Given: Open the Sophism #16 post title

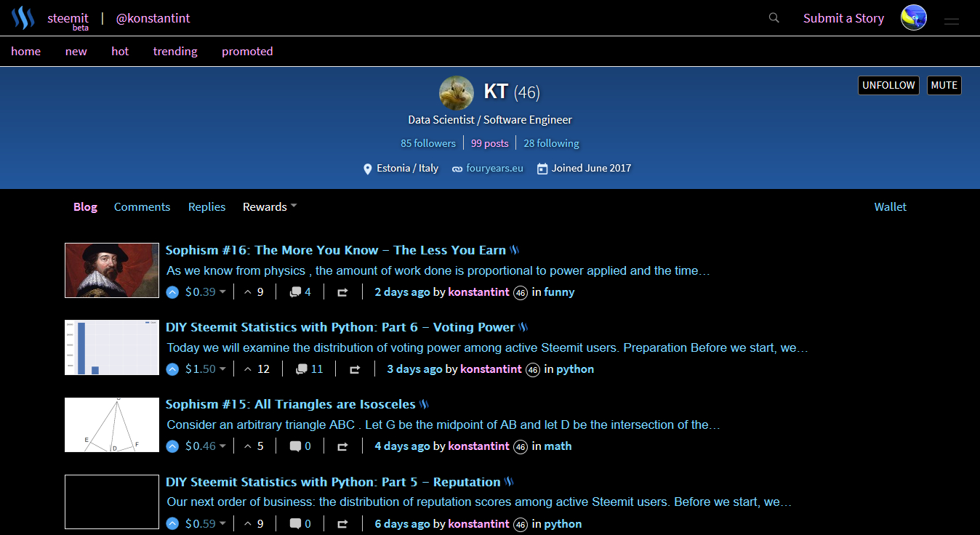Looking at the screenshot, I should (x=335, y=250).
